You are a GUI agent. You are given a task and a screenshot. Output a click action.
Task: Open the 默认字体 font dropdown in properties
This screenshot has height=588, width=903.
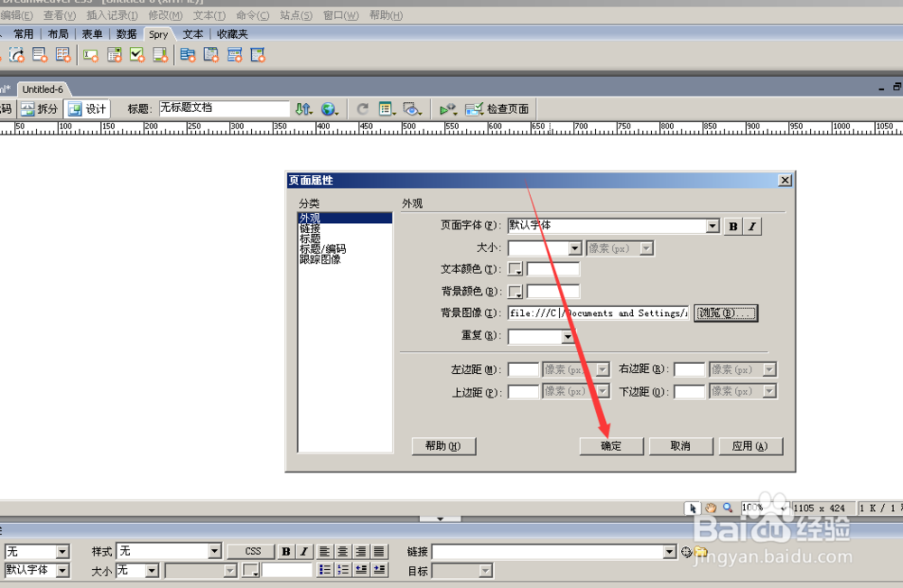coord(63,570)
